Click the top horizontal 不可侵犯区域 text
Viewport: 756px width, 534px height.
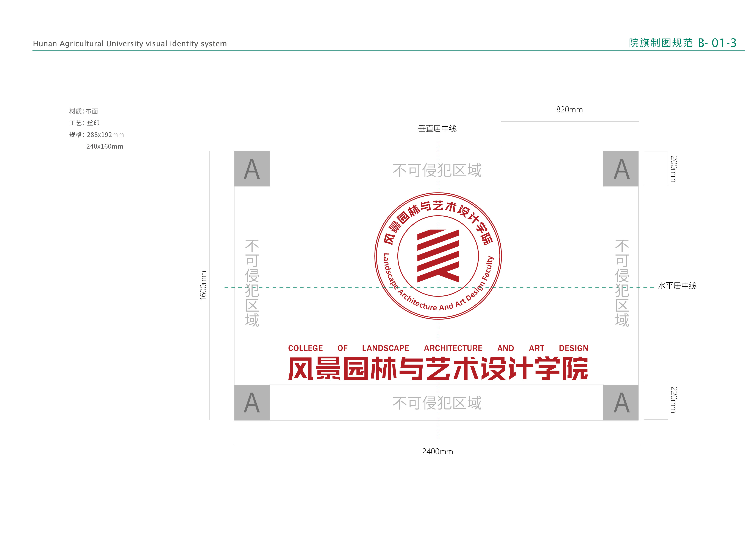[437, 171]
